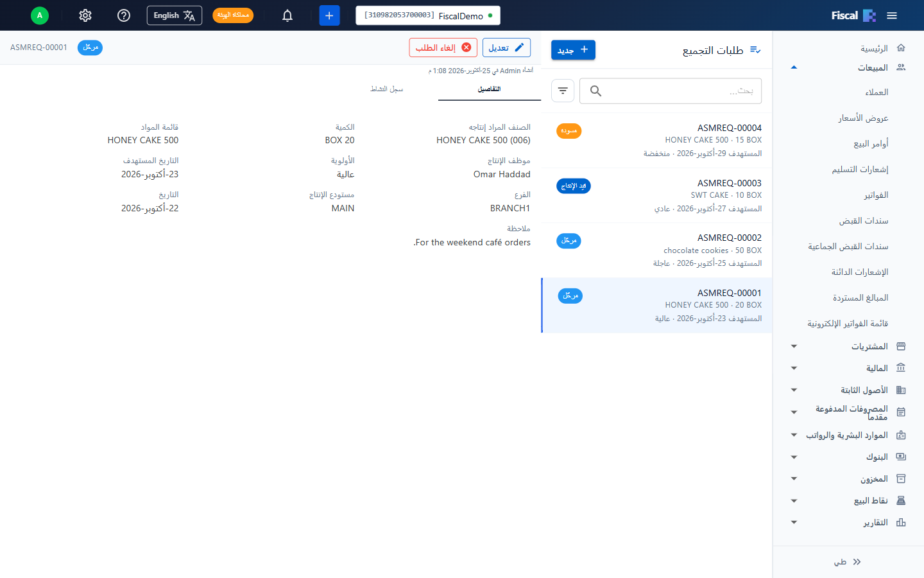924x578 pixels.
Task: Click the المشتريات store icon
Action: 901,346
